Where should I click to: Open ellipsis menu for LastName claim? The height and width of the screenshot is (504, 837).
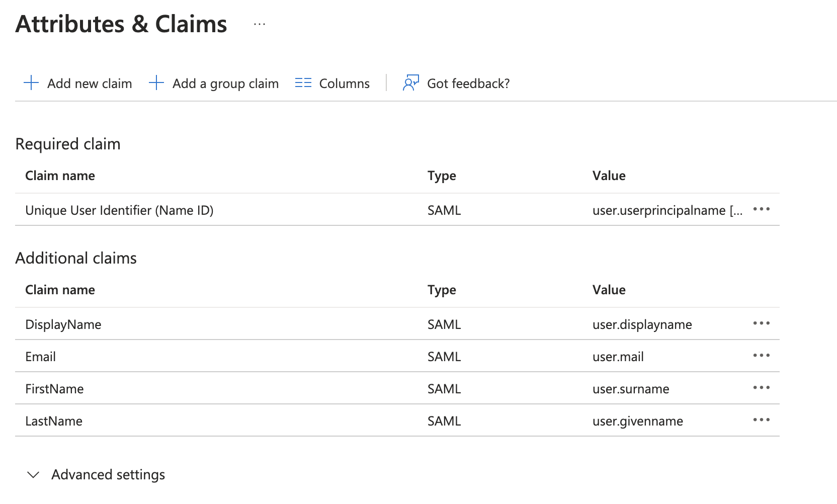[x=761, y=420]
